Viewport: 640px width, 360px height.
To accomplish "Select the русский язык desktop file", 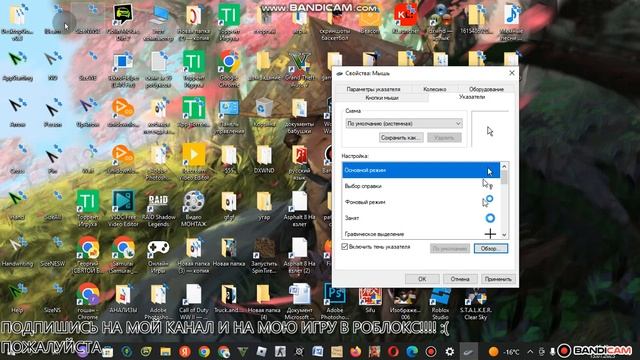I will tap(300, 162).
